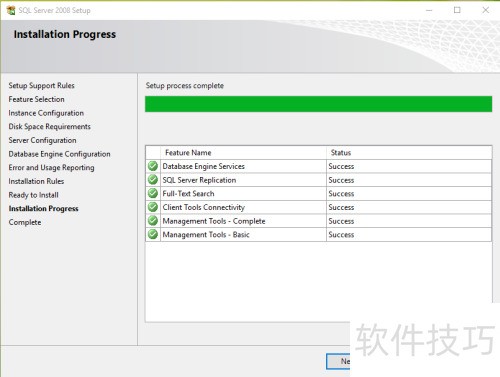Select the Ready to Install step
This screenshot has width=500, height=377.
pos(33,195)
